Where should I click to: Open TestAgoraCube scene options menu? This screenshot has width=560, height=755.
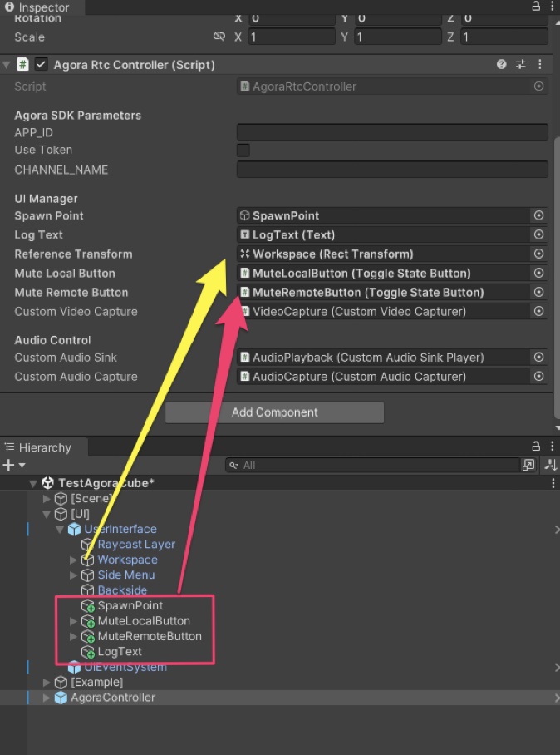coord(553,483)
